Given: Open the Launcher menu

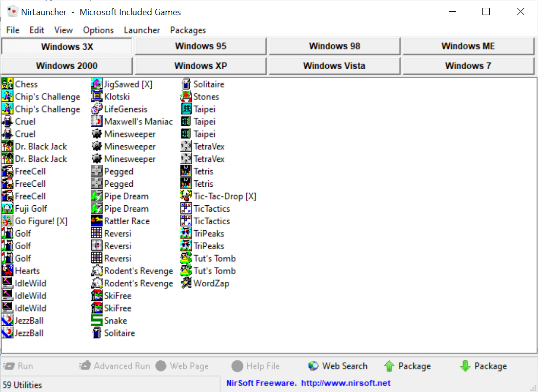Looking at the screenshot, I should (x=142, y=30).
